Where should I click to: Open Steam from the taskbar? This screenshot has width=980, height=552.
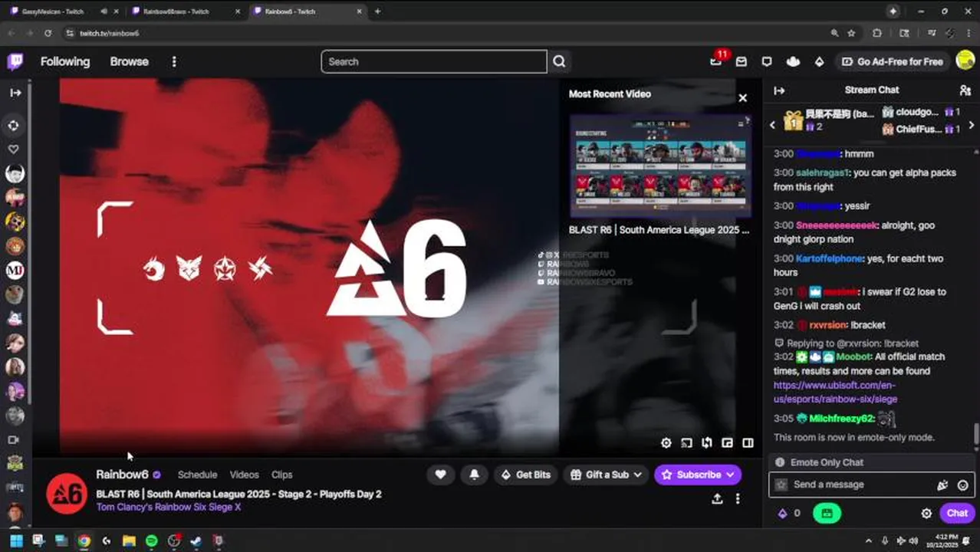196,540
